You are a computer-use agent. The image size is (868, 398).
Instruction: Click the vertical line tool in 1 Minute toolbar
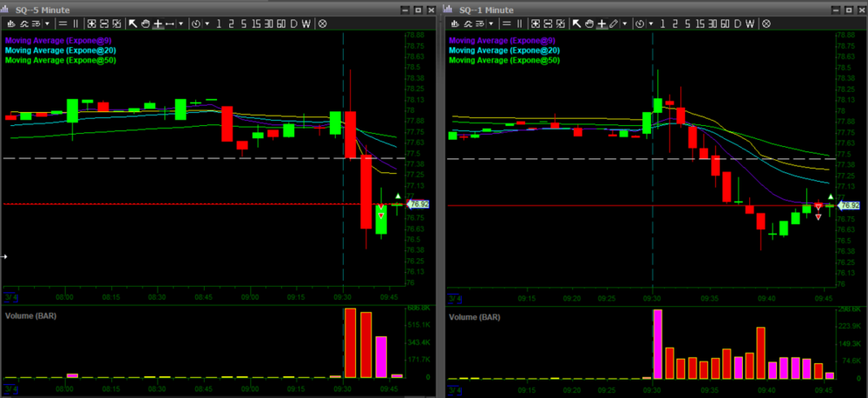pos(519,23)
